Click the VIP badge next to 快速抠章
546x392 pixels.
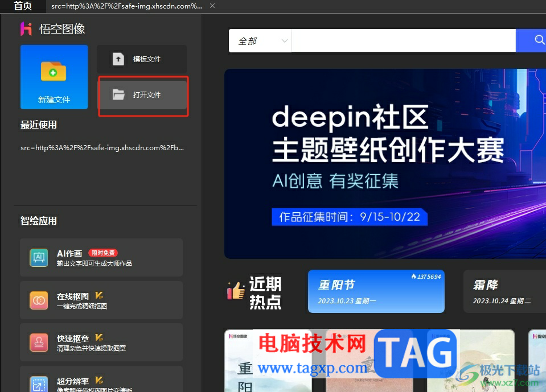(99, 338)
